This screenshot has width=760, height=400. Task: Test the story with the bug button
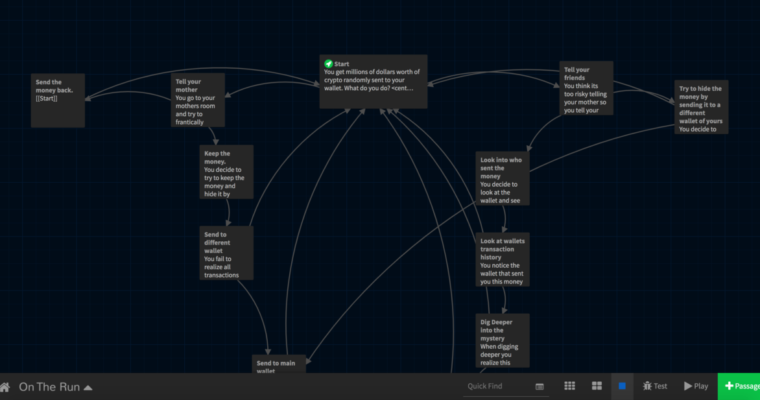tap(656, 386)
